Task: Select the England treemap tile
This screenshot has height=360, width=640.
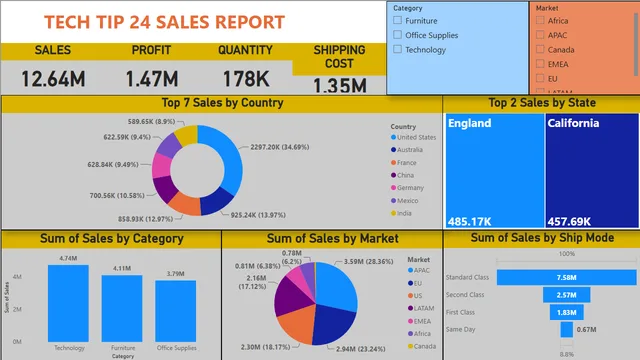Action: 495,171
